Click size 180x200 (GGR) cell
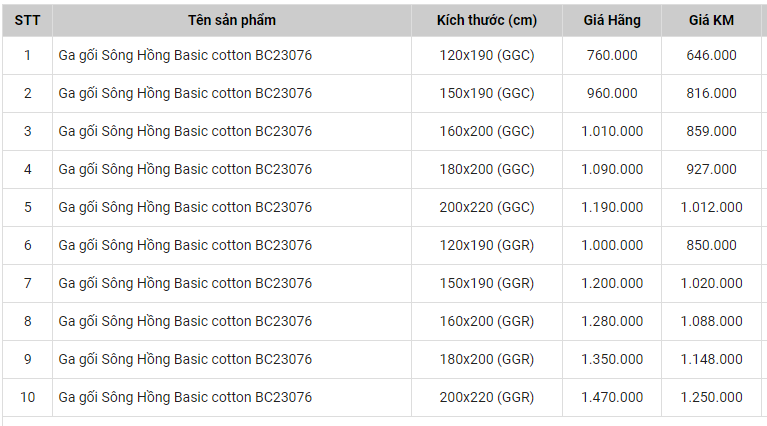Screen dimensions: 767x426 click(487, 359)
